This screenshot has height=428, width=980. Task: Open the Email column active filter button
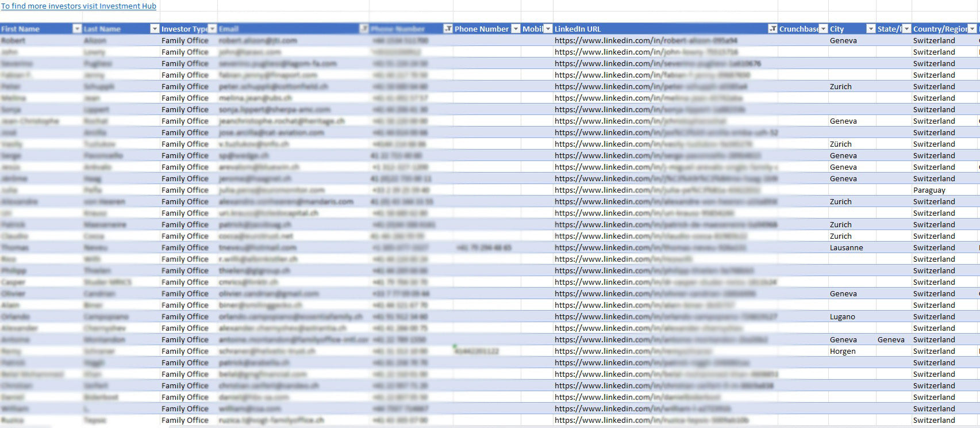point(364,29)
